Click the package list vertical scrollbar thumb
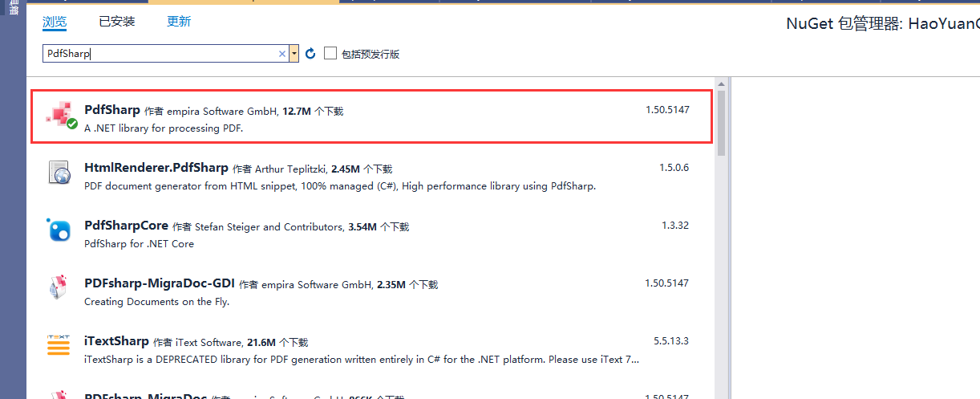980x399 pixels. point(721,123)
